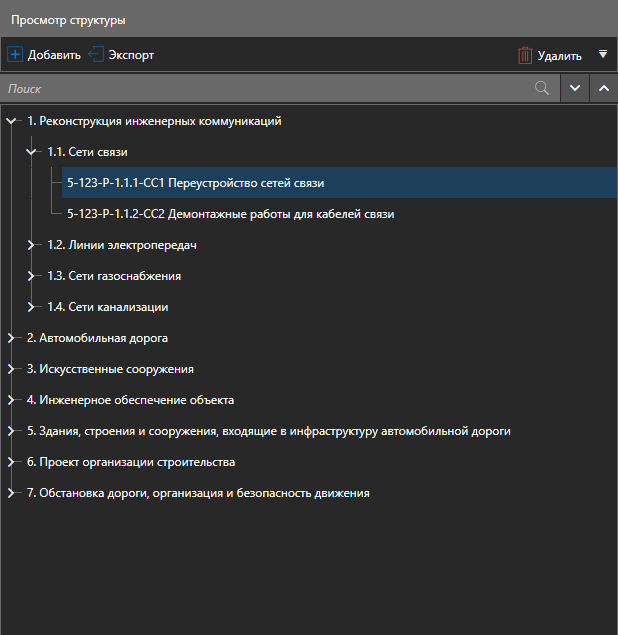
Task: Click the magnifier search icon
Action: tap(542, 88)
